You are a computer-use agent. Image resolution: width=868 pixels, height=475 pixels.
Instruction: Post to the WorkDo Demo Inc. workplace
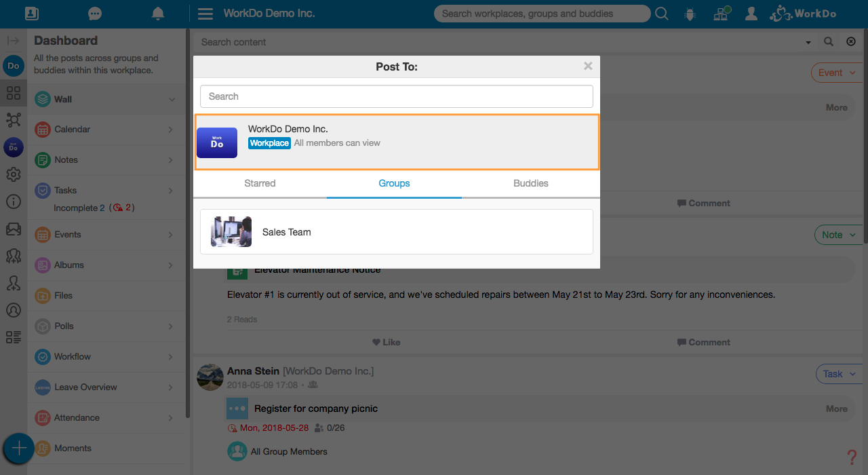[x=397, y=142]
